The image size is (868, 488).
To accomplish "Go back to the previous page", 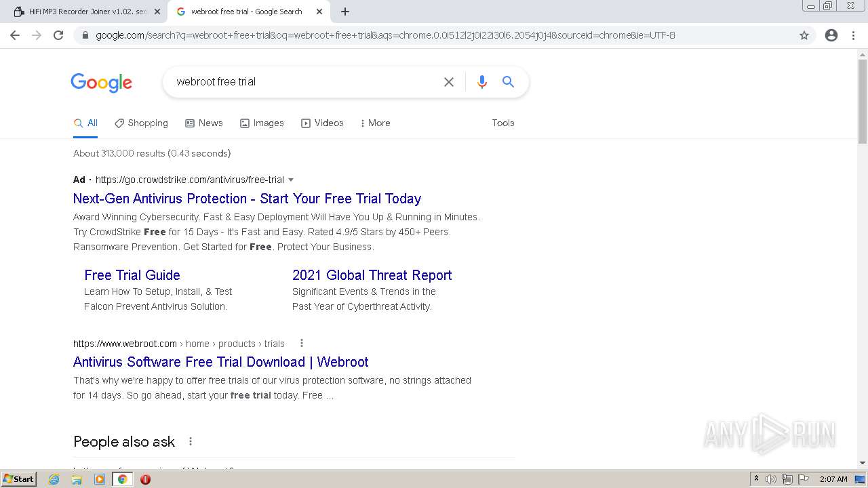I will (x=15, y=35).
